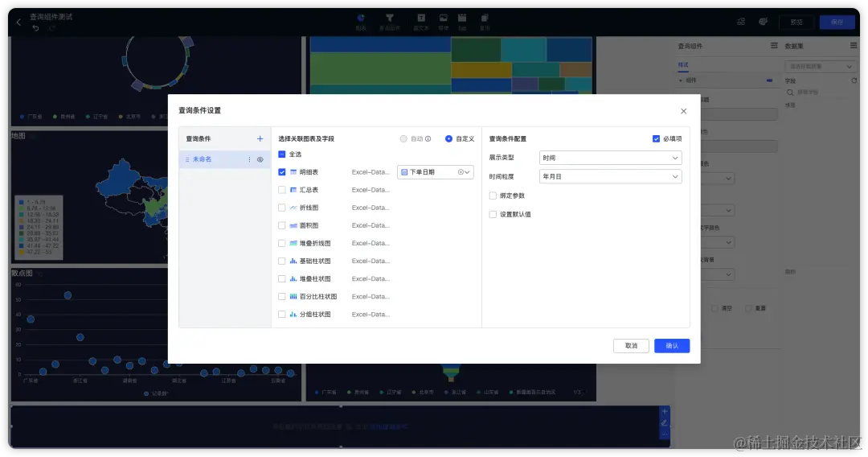Open the 选择数据集 dropdown
Screen dimensions: 868x457
pyautogui.click(x=820, y=67)
